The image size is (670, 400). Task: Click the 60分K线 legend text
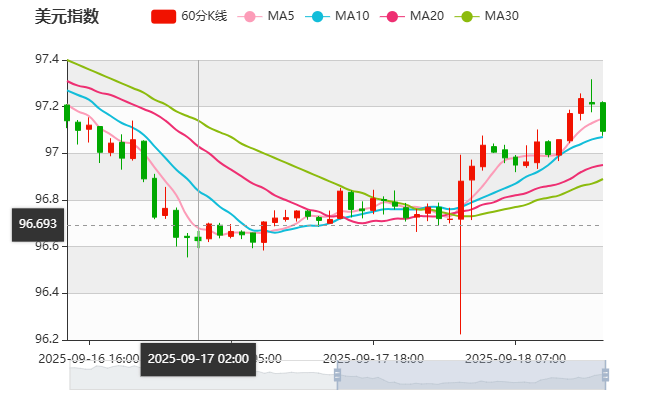(205, 16)
